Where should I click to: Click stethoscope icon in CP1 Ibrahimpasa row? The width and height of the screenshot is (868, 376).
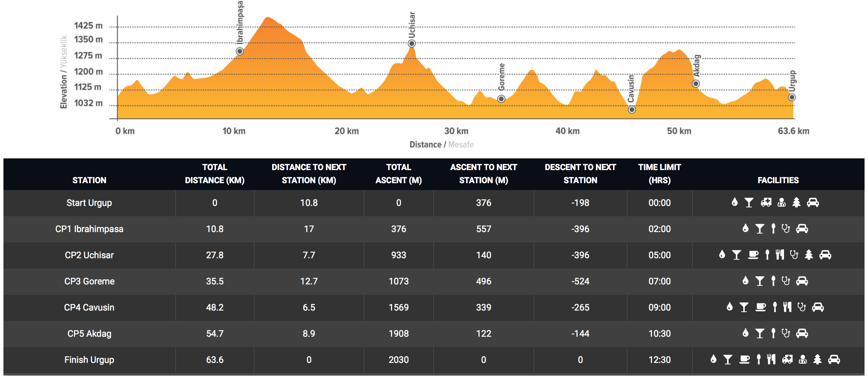pos(786,229)
